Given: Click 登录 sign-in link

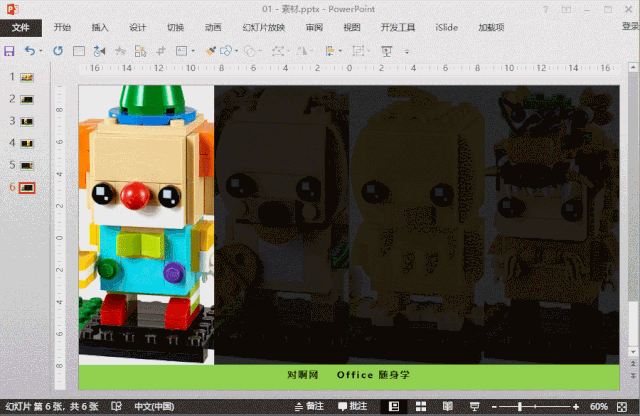Looking at the screenshot, I should point(630,27).
